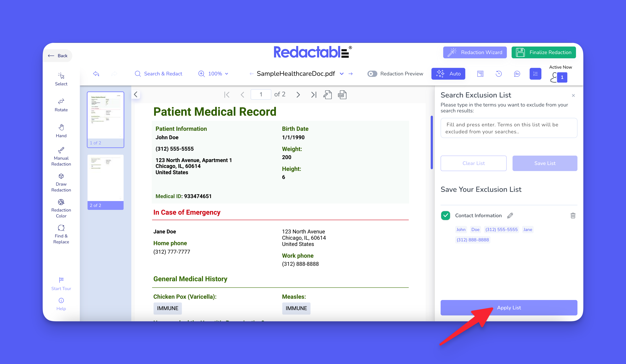Collapse the page thumbnails panel chevron
The width and height of the screenshot is (626, 364).
click(x=136, y=94)
